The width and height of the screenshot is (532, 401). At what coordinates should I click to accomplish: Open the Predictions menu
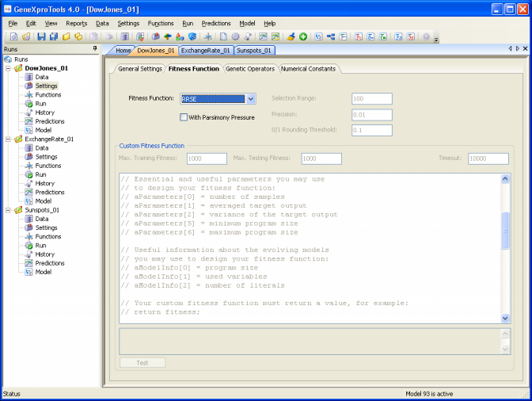tap(216, 23)
